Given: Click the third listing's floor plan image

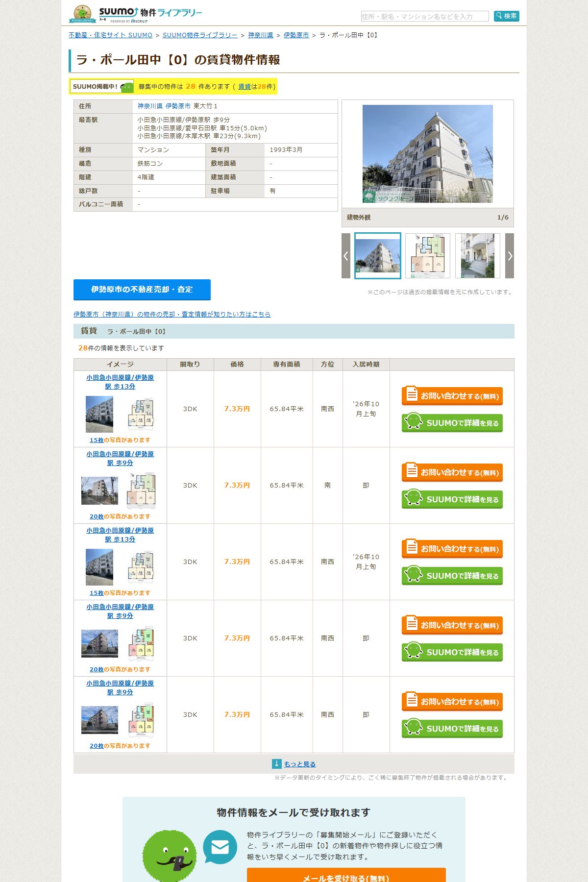Looking at the screenshot, I should 141,567.
